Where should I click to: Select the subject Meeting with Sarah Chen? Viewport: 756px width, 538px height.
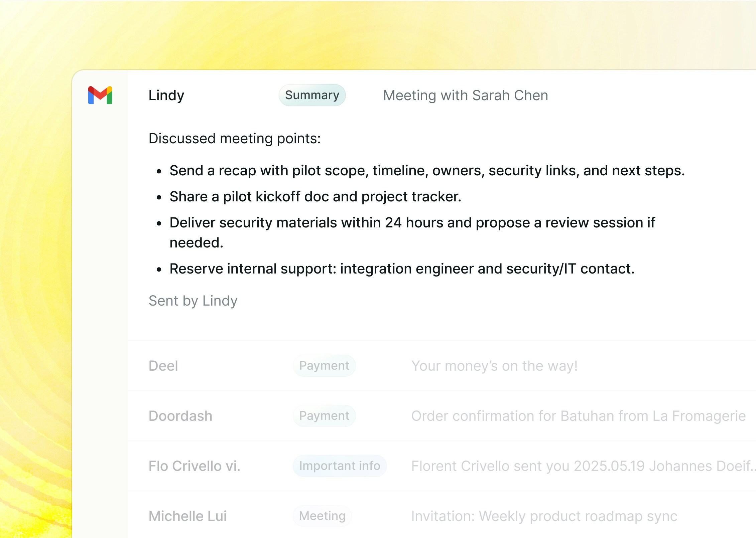[465, 95]
